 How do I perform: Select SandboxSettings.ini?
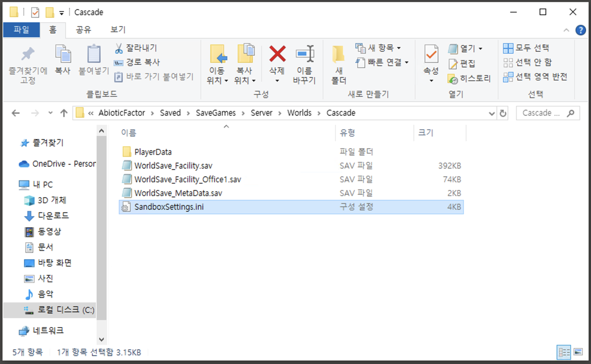[291, 207]
